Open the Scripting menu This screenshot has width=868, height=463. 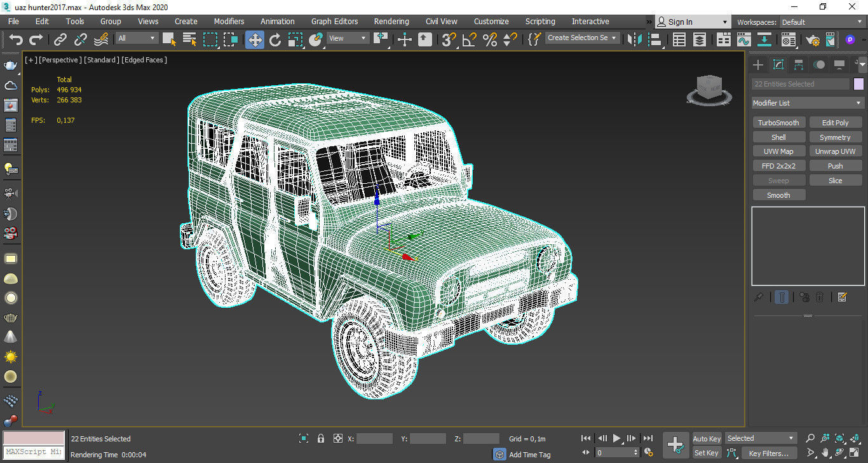pyautogui.click(x=540, y=22)
